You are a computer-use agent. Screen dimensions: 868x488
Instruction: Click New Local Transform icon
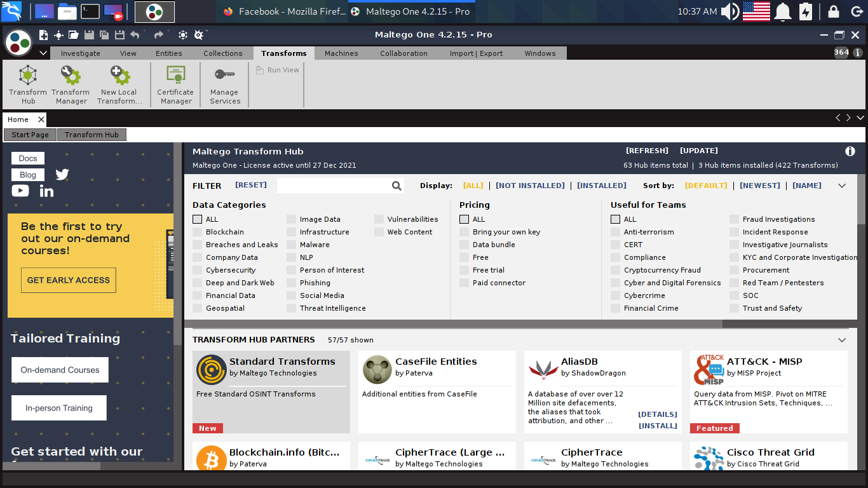[x=119, y=84]
